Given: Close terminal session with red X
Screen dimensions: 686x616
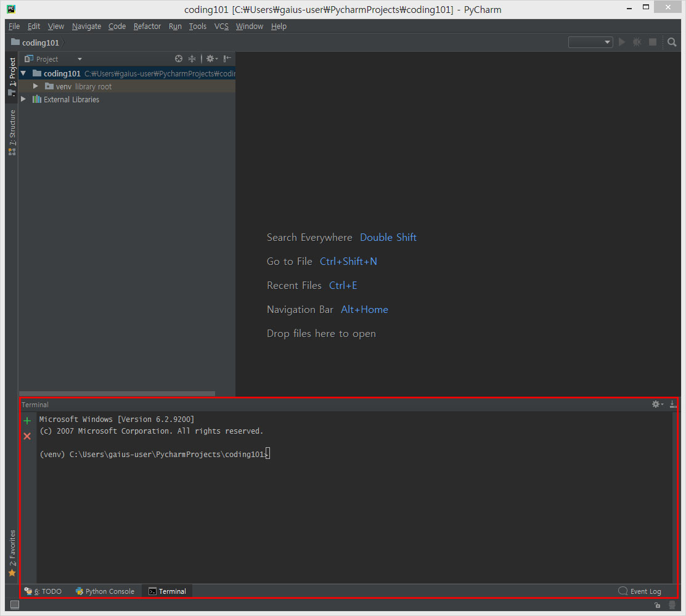Looking at the screenshot, I should click(x=27, y=436).
